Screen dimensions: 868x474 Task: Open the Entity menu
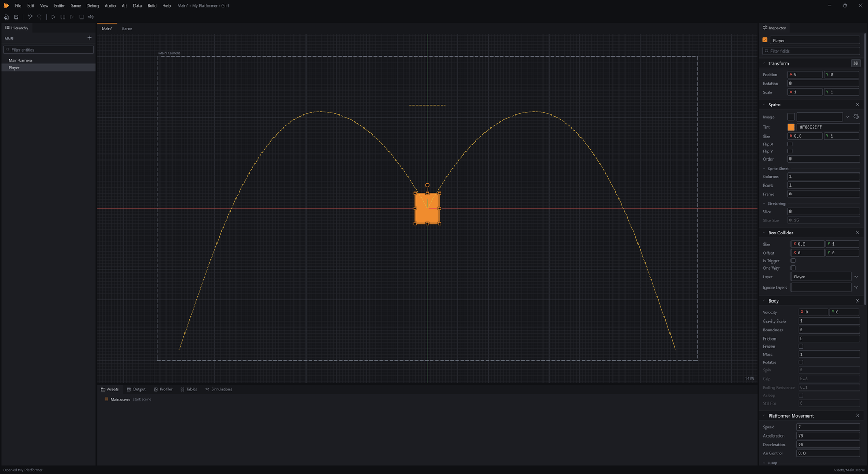coord(59,5)
